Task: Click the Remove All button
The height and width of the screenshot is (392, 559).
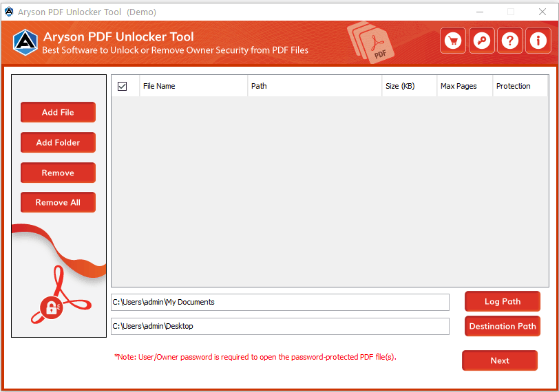Action: [58, 202]
